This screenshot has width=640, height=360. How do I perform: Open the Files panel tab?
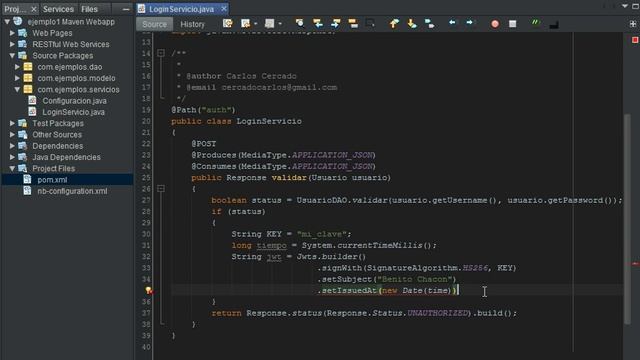89,9
